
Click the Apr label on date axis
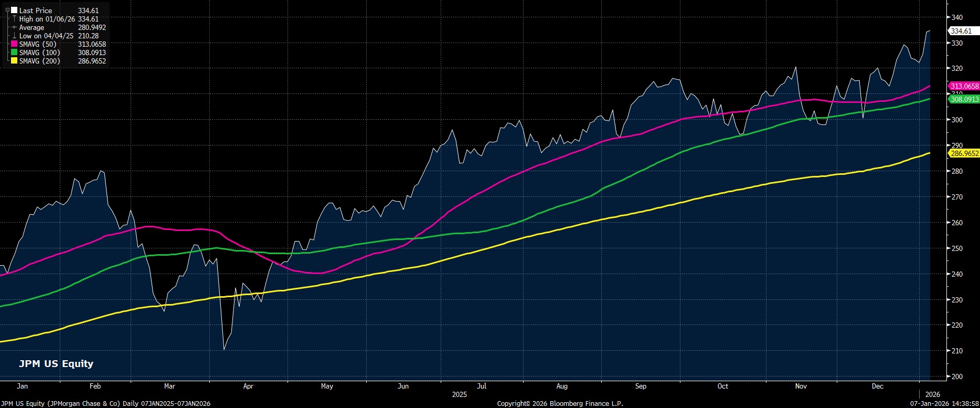[248, 386]
